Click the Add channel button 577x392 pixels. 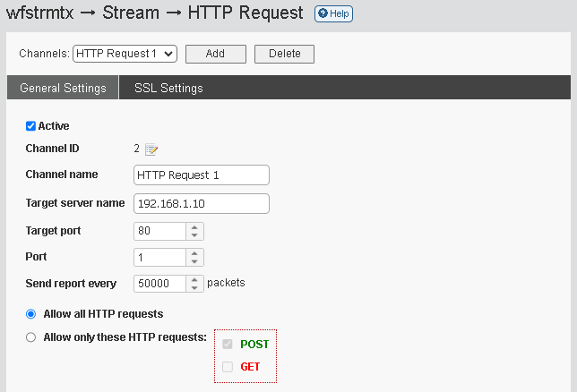pyautogui.click(x=216, y=54)
